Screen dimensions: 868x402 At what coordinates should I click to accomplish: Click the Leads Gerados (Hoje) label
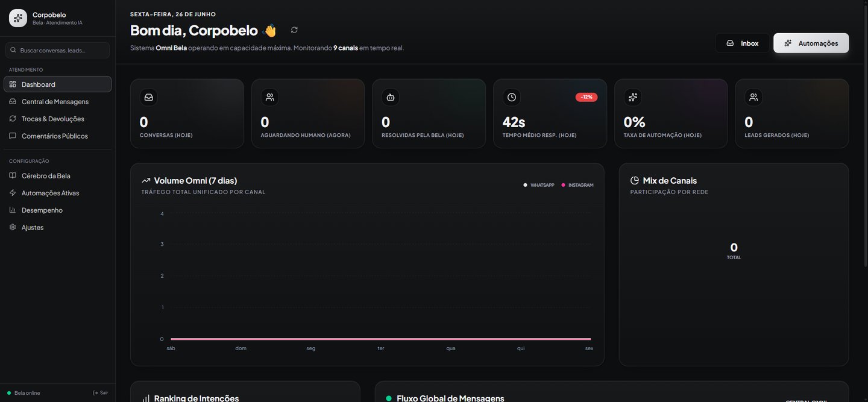777,135
